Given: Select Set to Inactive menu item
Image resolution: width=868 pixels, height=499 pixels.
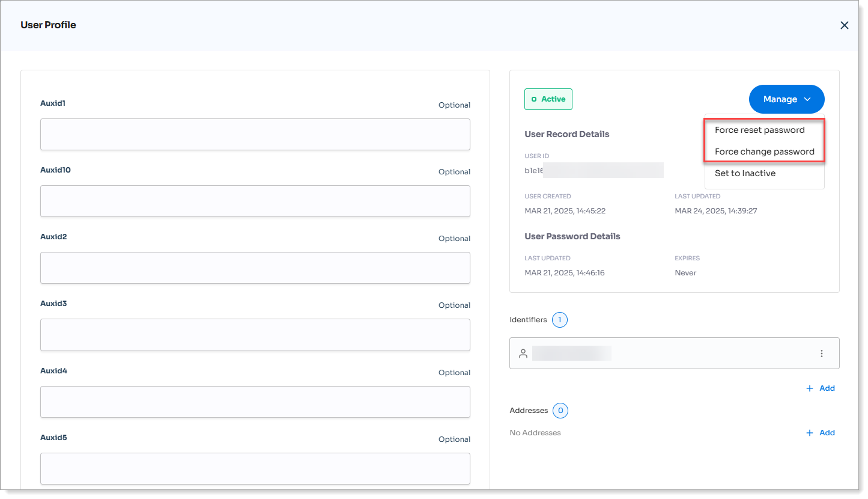Looking at the screenshot, I should (x=745, y=173).
